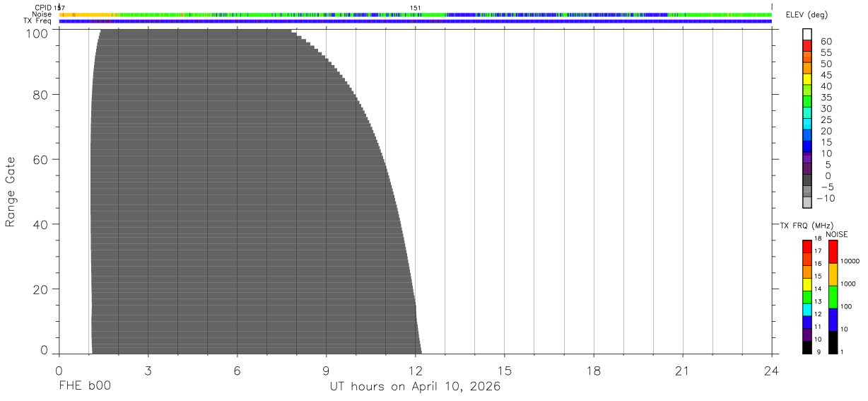
Task: Click the 6 tick on the UT hours axis
Action: tap(237, 370)
